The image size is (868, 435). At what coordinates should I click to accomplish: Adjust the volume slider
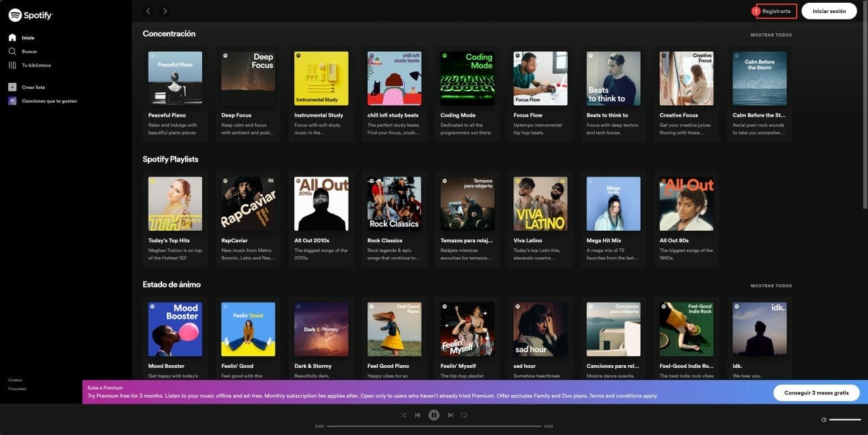(844, 419)
